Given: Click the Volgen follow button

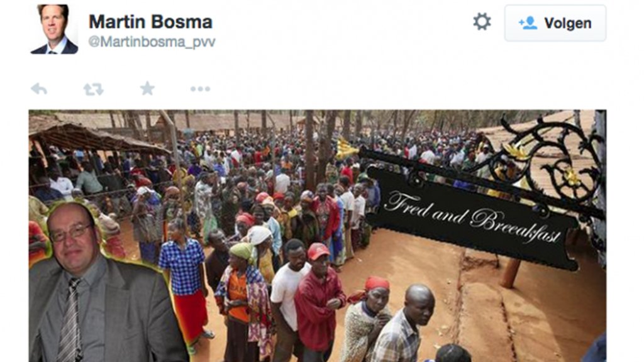Looking at the screenshot, I should 555,23.
